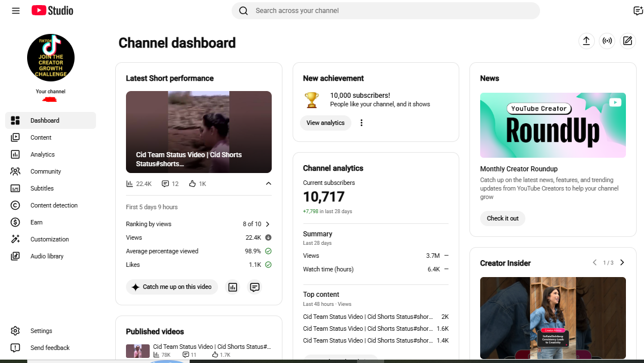Open the Community menu item

point(51,171)
